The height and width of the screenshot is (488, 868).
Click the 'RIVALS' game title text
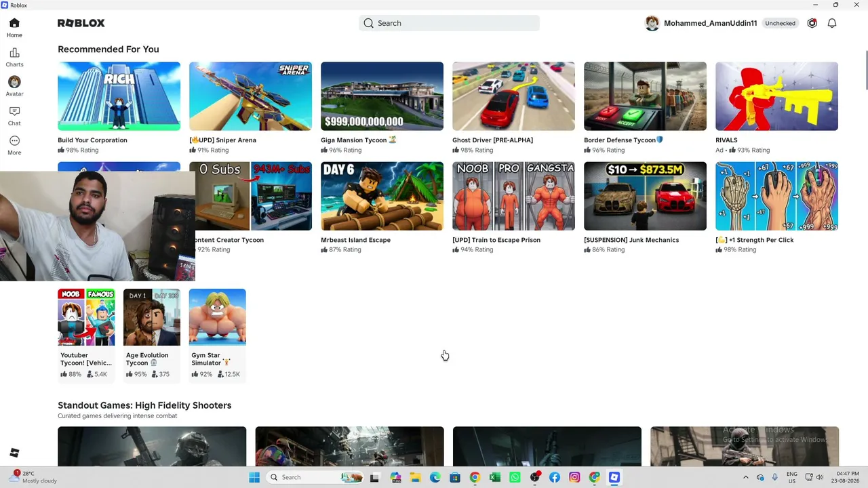[x=726, y=140]
